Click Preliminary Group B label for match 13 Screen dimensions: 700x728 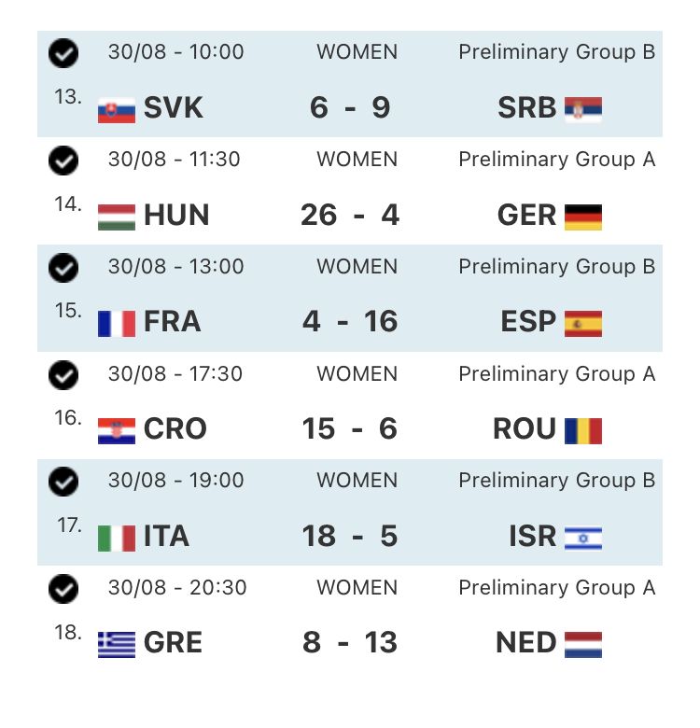pyautogui.click(x=557, y=52)
